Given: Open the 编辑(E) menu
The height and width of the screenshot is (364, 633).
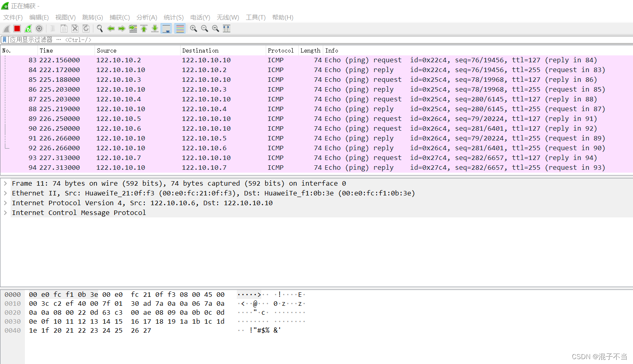Looking at the screenshot, I should (x=39, y=18).
